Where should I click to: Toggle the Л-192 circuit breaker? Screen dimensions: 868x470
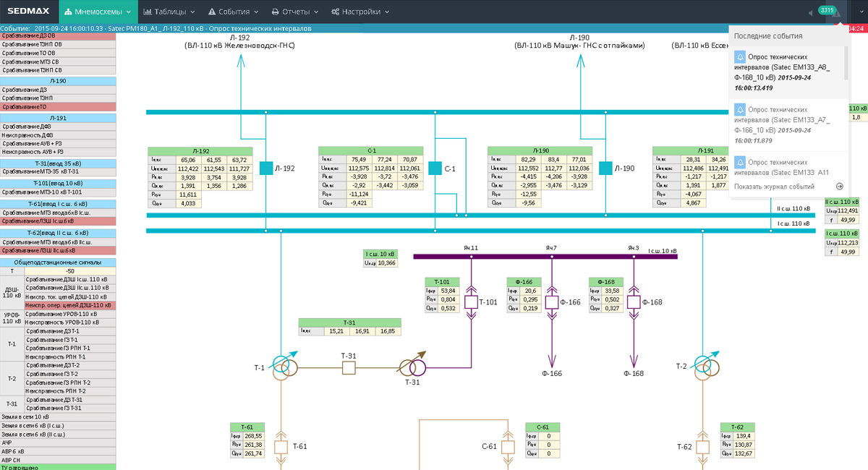click(265, 168)
